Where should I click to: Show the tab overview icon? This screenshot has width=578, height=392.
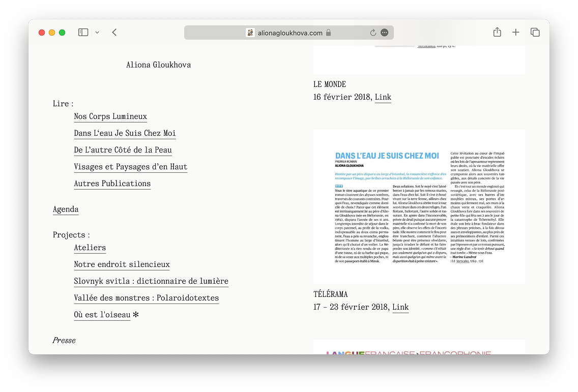point(535,33)
